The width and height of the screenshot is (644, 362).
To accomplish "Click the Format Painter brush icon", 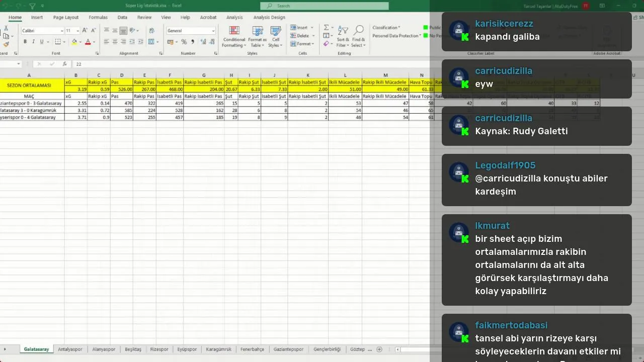I will point(6,44).
